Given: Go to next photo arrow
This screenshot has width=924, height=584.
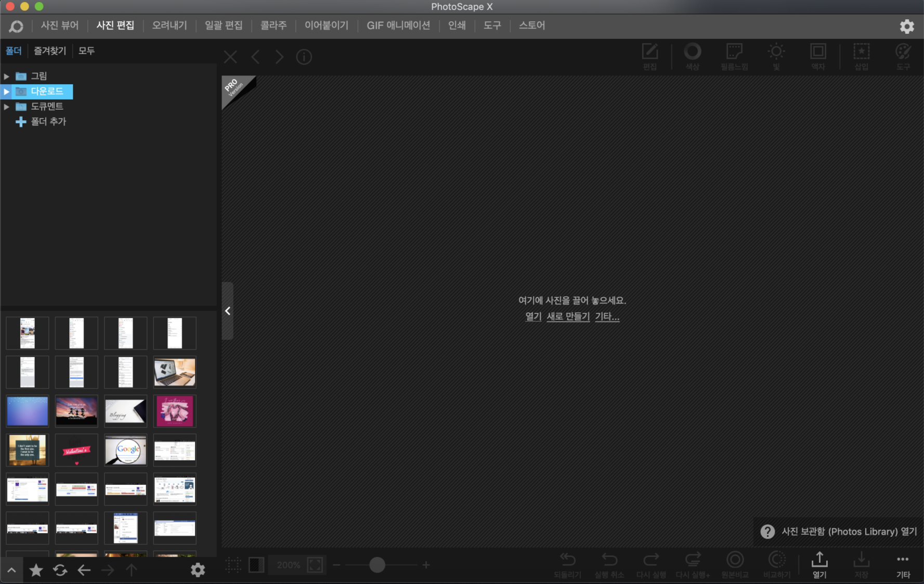Looking at the screenshot, I should pyautogui.click(x=279, y=57).
